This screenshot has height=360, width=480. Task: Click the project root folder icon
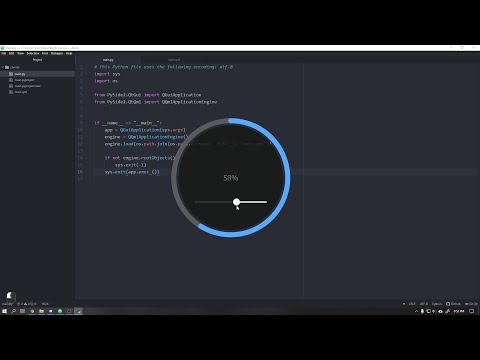click(x=7, y=67)
